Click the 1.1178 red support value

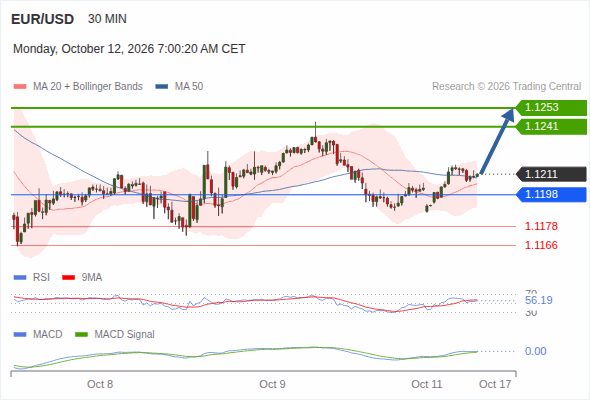(541, 226)
